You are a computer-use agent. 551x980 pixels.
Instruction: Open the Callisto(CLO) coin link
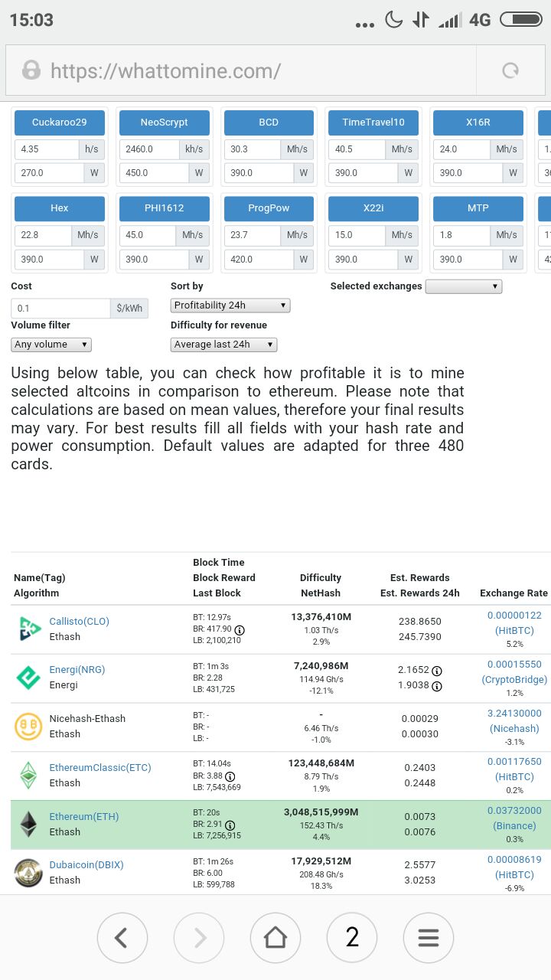(x=80, y=621)
